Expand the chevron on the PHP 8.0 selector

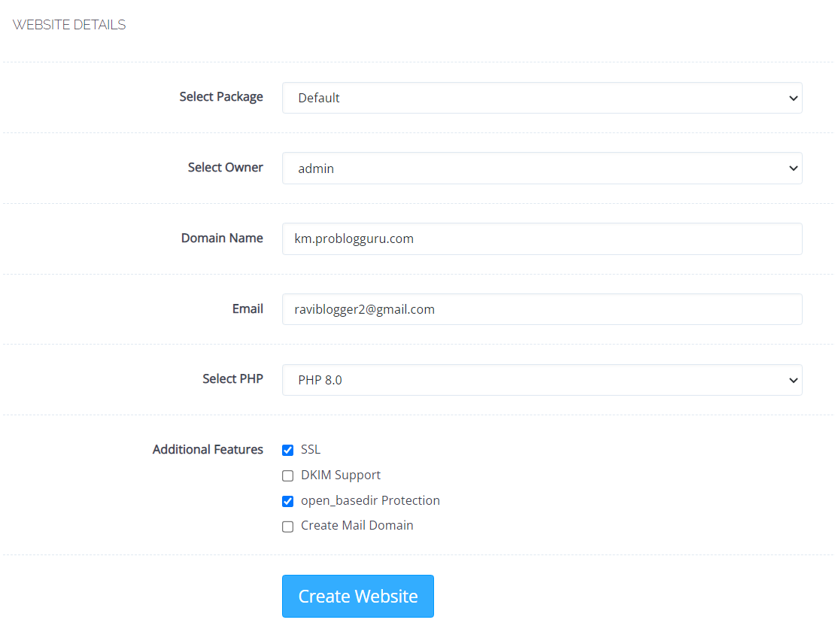click(793, 380)
